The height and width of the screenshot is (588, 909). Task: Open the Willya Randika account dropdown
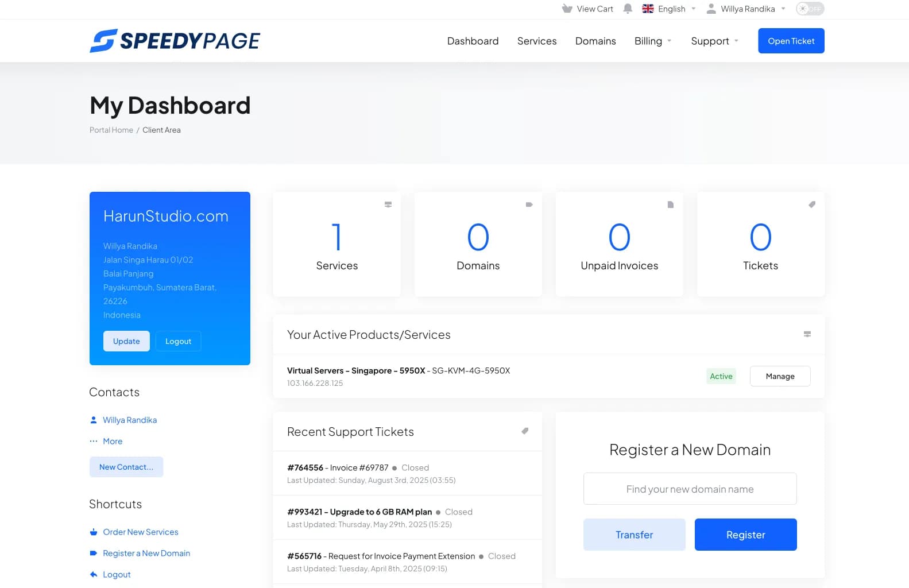point(746,9)
